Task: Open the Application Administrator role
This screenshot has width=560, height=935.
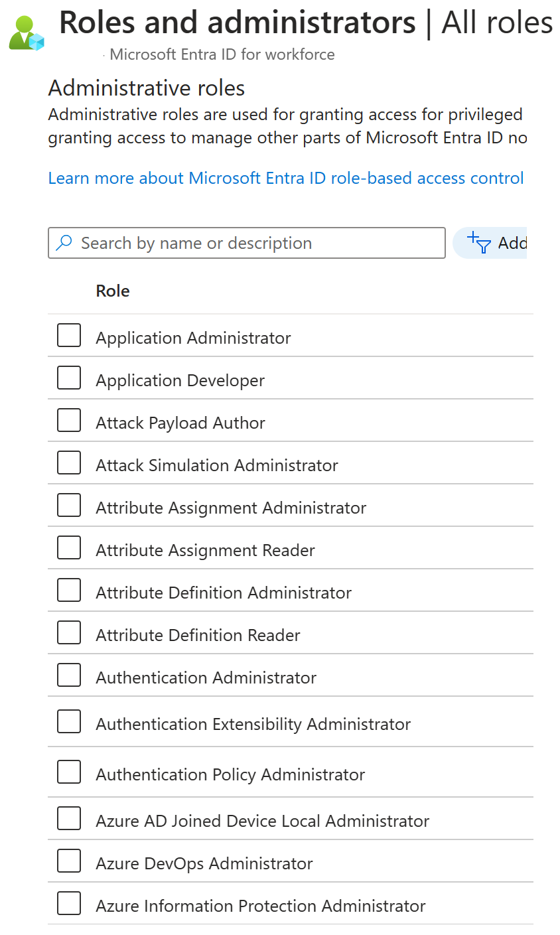Action: tap(193, 337)
